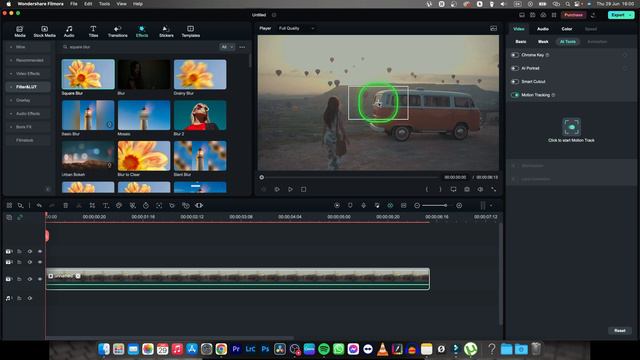Click the delete trash icon in timeline toolbar
The image size is (640, 360).
[x=65, y=205]
